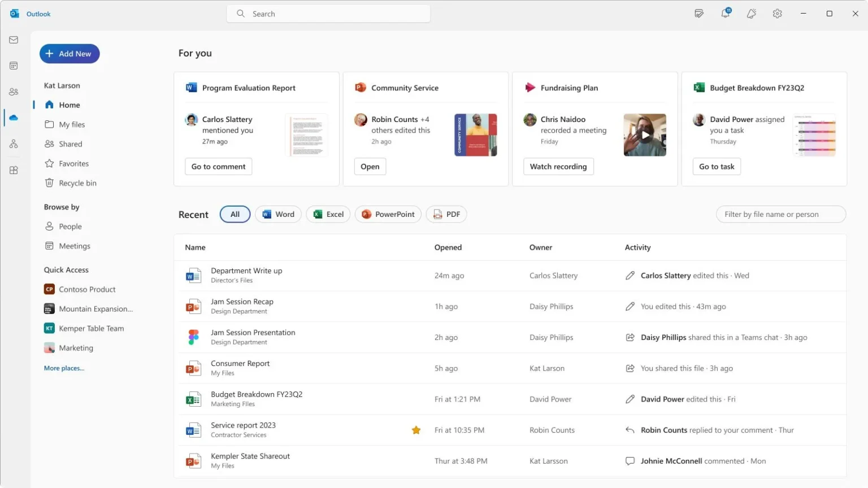This screenshot has height=488, width=868.
Task: Open the Mail app from the left rail
Action: coord(14,40)
